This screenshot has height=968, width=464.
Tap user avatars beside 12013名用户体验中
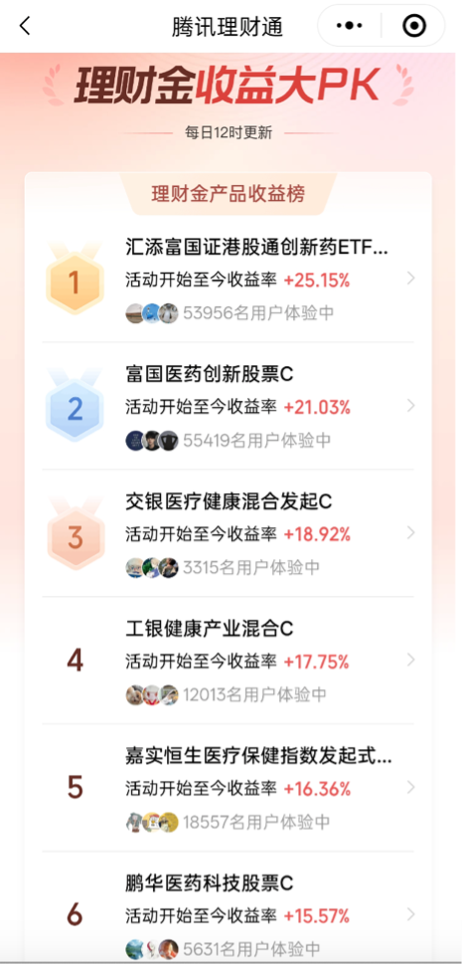[152, 695]
